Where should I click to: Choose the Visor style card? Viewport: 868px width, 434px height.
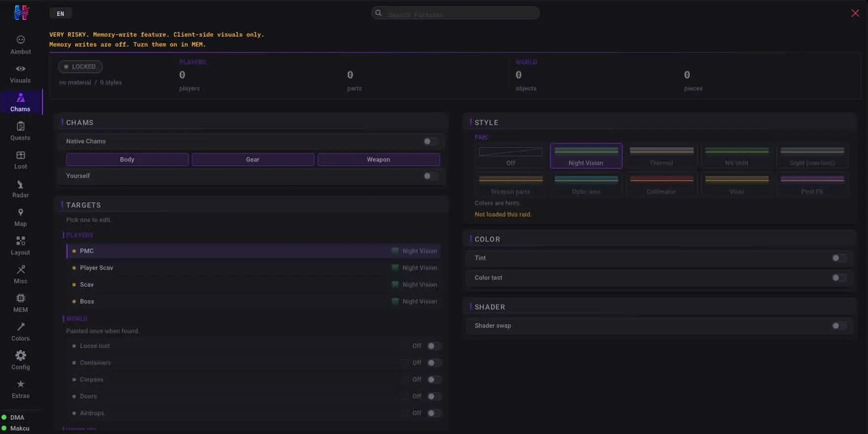pos(737,184)
